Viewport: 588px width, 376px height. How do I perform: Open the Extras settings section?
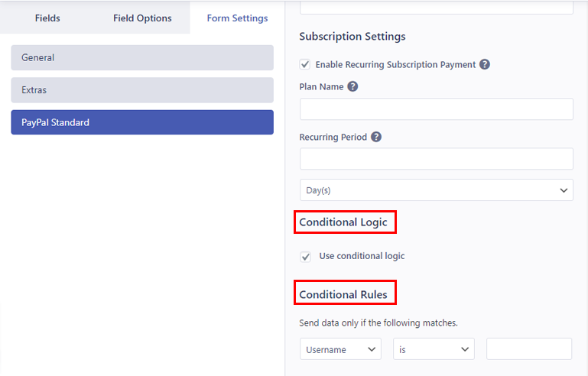coord(142,90)
